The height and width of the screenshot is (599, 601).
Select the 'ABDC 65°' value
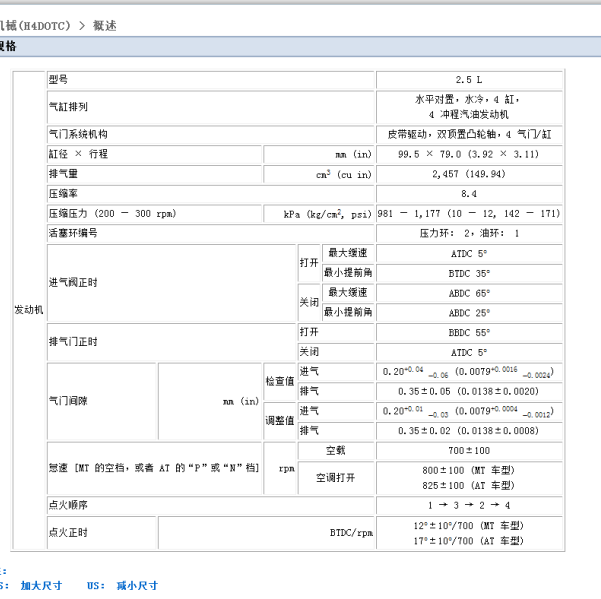click(x=469, y=293)
